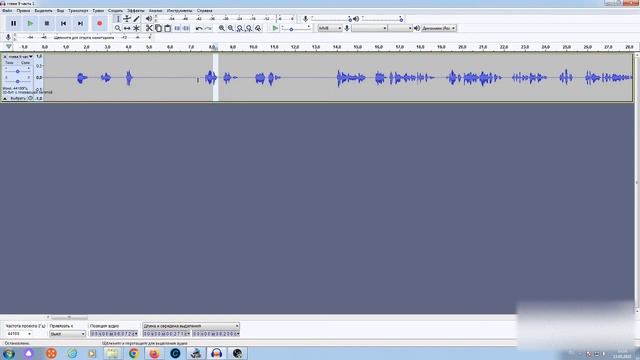Click the track Выбрать button

point(18,98)
